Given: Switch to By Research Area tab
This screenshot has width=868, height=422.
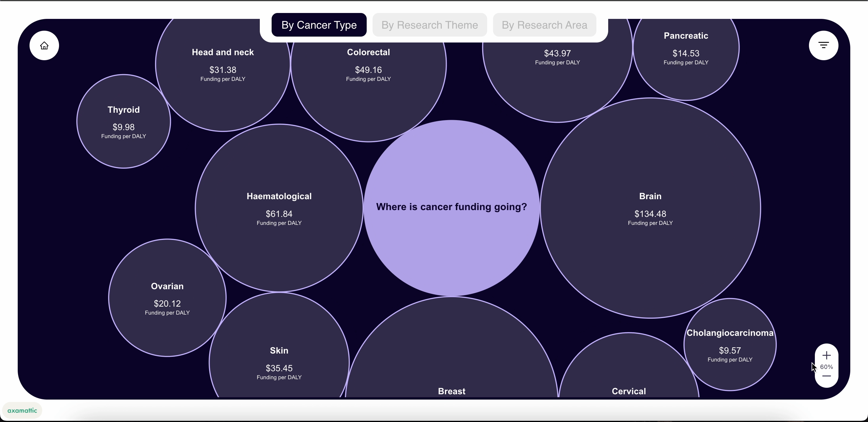Looking at the screenshot, I should pos(544,25).
